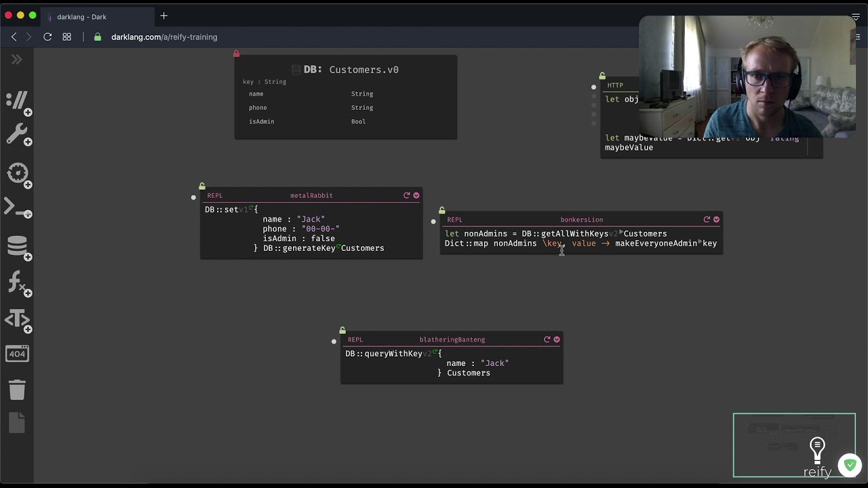Open the bonkersLion REPL dropdown menu
The image size is (868, 488).
click(x=716, y=219)
